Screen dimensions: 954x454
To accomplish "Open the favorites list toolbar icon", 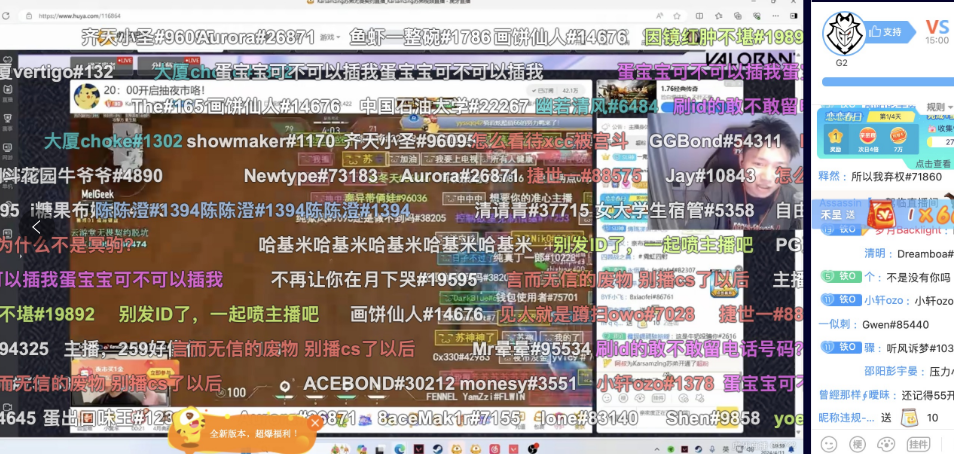I will (x=718, y=16).
